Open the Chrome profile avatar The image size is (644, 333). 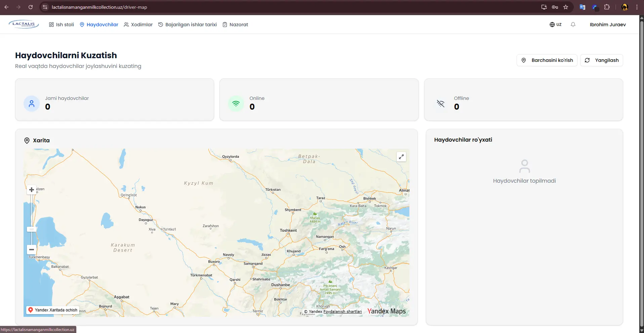tap(625, 7)
